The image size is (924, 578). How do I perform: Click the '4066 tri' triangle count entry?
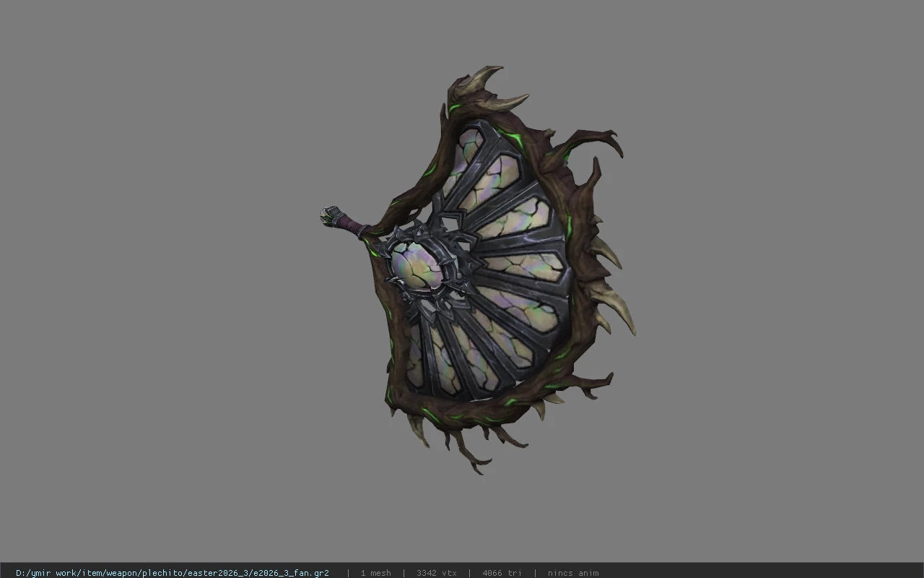pyautogui.click(x=502, y=573)
